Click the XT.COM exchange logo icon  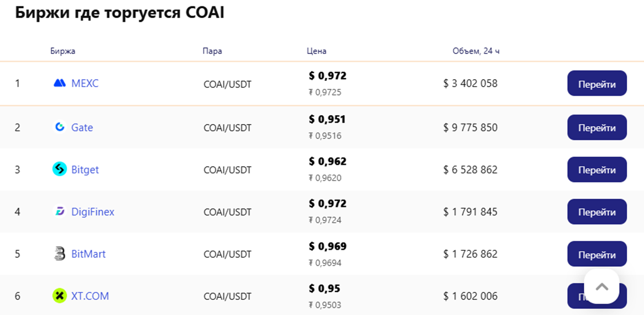(x=59, y=296)
